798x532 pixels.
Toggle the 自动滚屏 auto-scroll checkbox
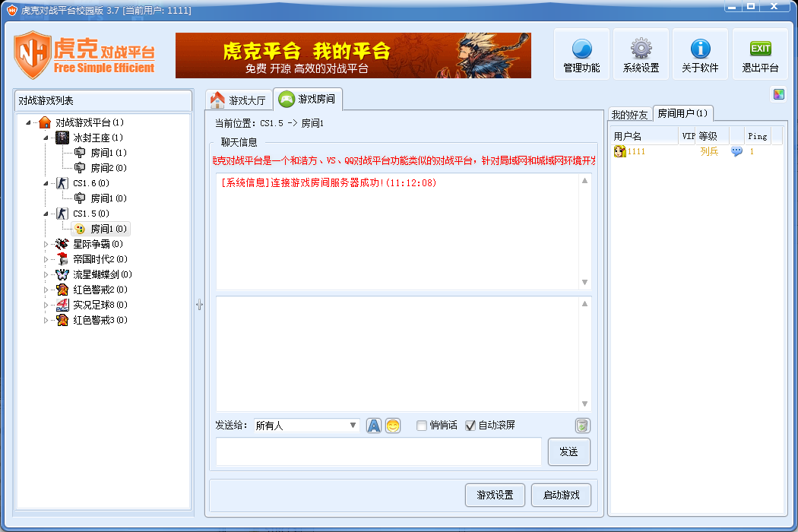470,426
